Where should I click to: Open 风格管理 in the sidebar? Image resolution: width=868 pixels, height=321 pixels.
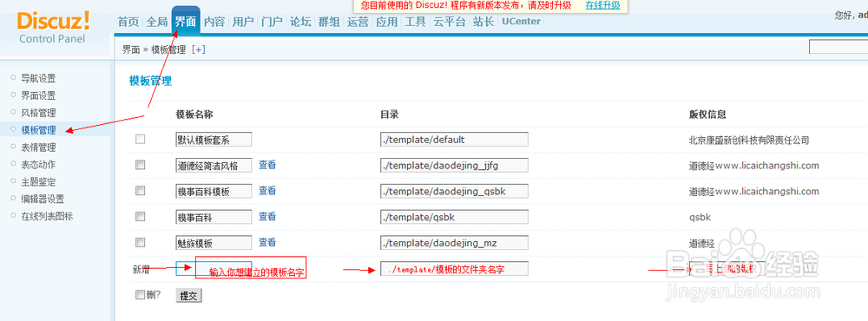(x=38, y=113)
